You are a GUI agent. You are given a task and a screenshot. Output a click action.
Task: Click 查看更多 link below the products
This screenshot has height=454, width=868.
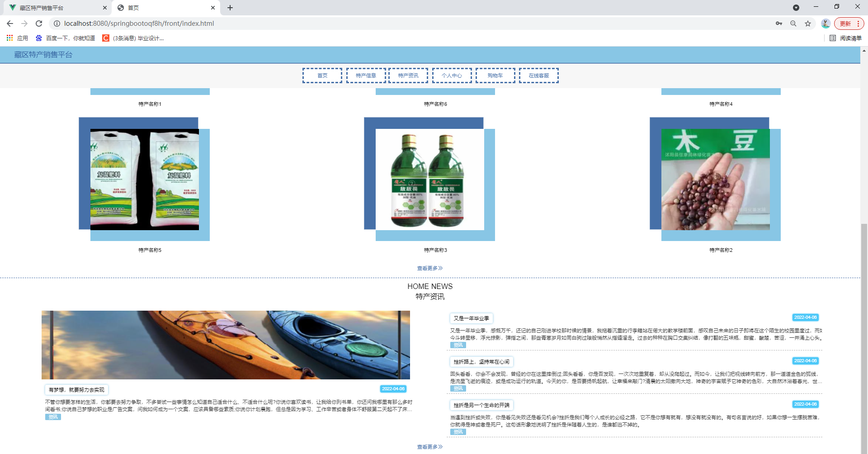[429, 268]
